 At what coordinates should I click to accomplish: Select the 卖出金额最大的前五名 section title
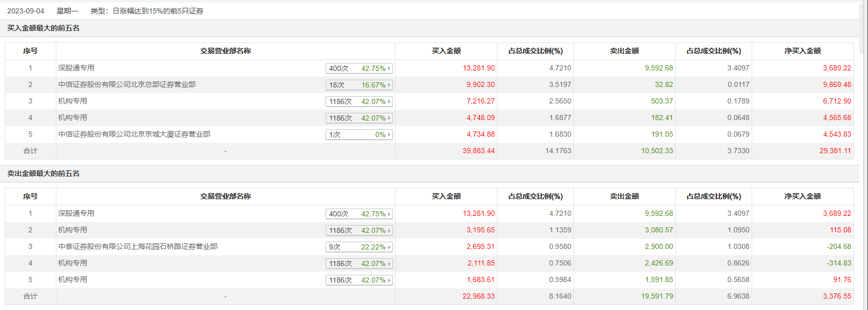43,173
